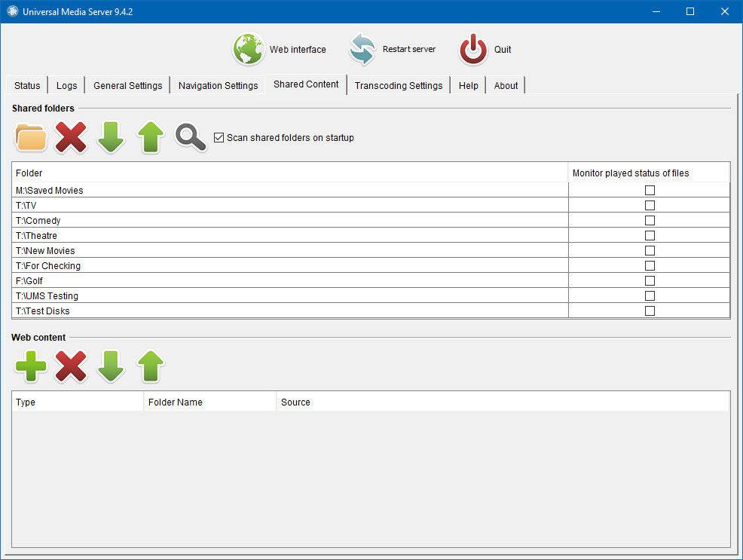
Task: Switch to Transcoding Settings tab
Action: 399,85
